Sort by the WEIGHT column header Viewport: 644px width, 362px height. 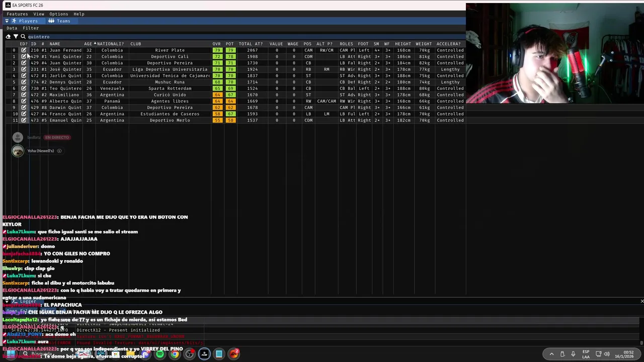point(424,44)
